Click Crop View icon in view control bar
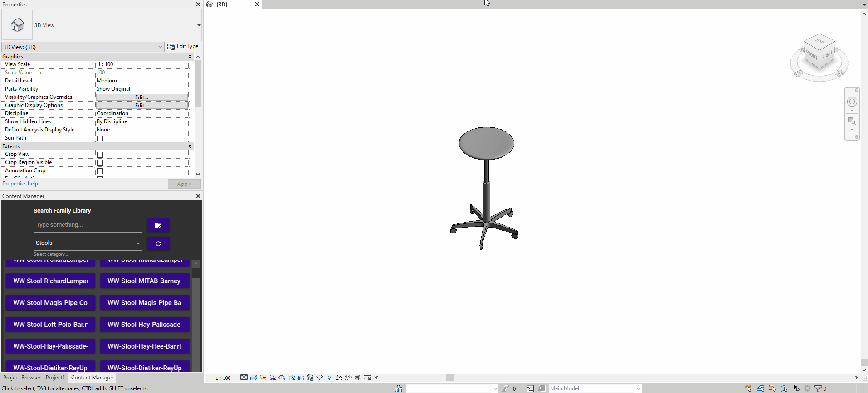868x393 pixels. [291, 378]
